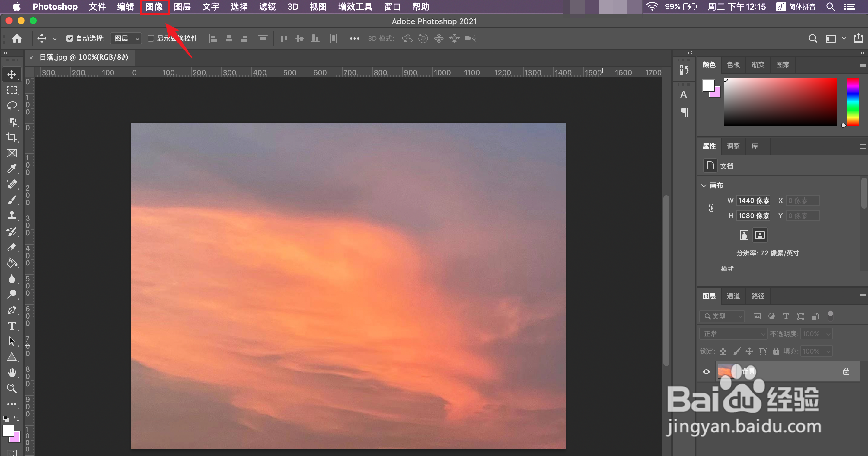Screen dimensions: 868x456
Task: Select the Eraser tool
Action: (x=12, y=247)
